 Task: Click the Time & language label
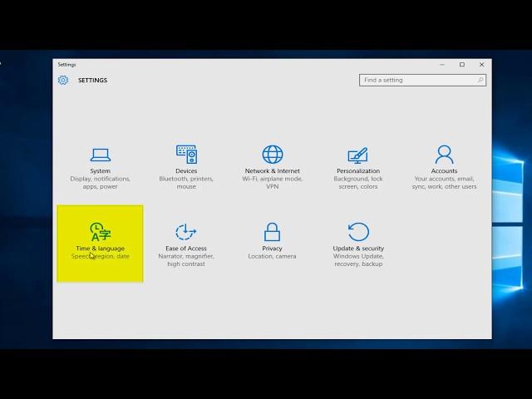(x=100, y=249)
